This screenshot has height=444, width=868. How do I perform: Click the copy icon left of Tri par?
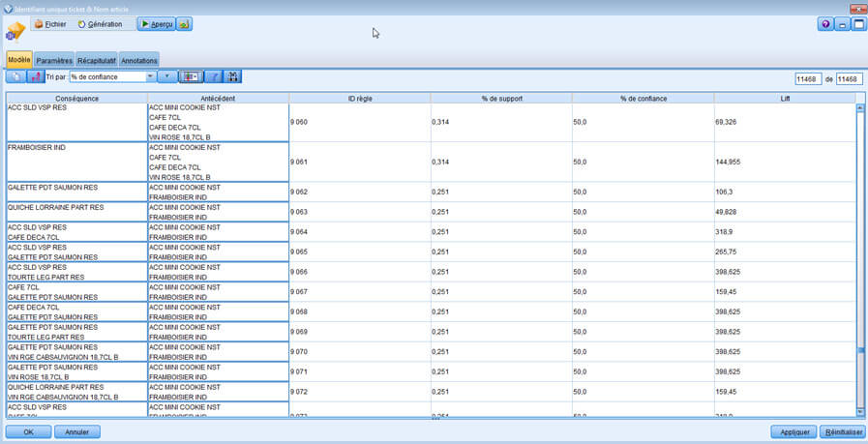click(x=15, y=77)
